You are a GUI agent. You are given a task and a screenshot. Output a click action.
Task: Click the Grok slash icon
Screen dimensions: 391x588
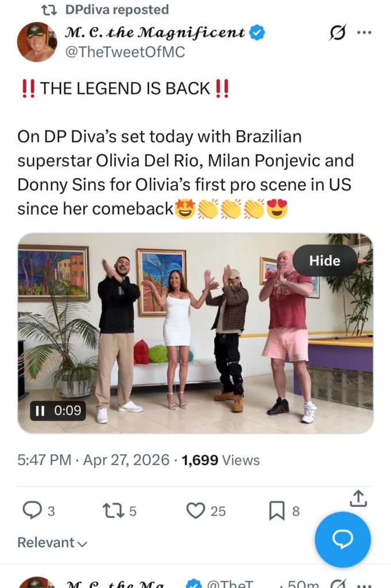pyautogui.click(x=338, y=33)
